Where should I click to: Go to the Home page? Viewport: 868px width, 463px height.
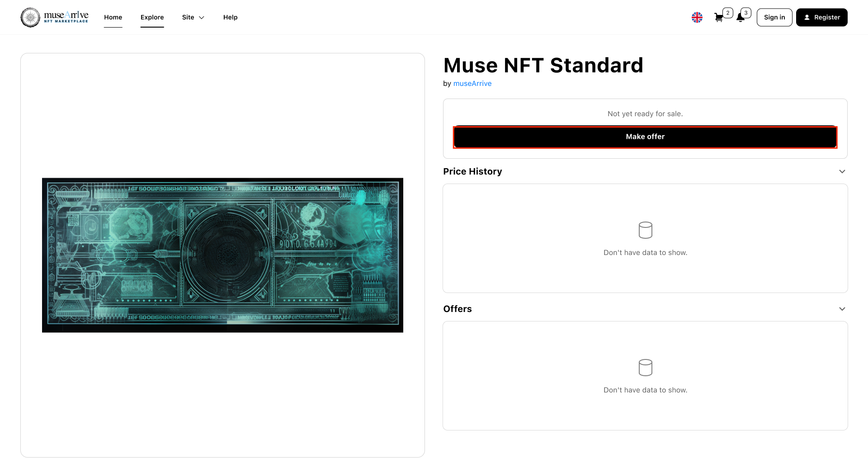click(x=113, y=17)
